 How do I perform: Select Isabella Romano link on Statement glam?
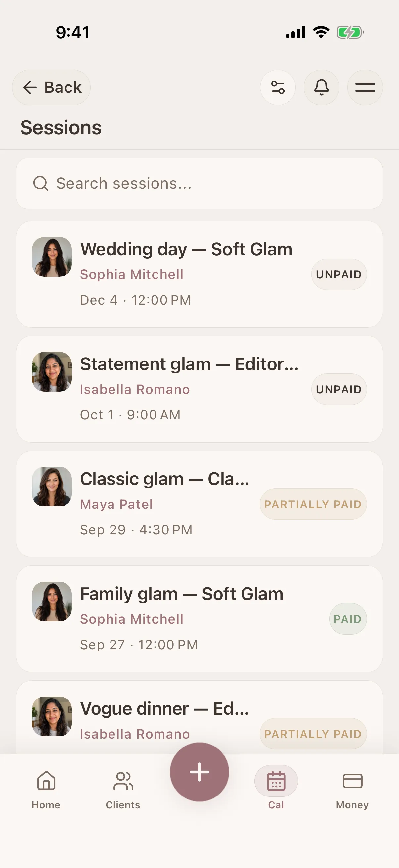(x=135, y=389)
